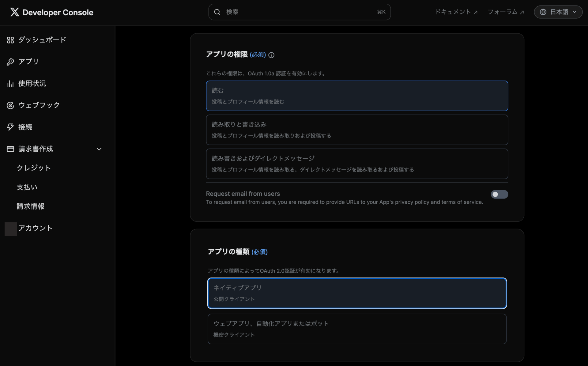The width and height of the screenshot is (588, 366).
Task: Go to the クレジット page
Action: tap(34, 168)
